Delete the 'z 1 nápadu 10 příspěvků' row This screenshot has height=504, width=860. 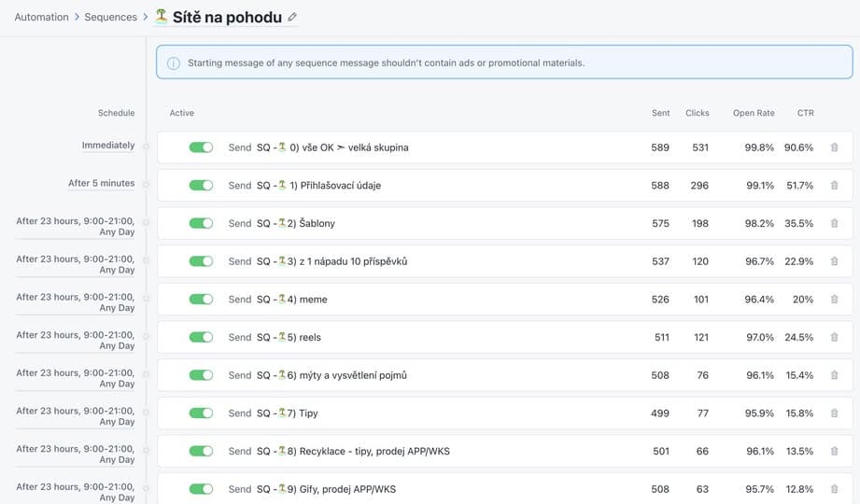coord(834,261)
